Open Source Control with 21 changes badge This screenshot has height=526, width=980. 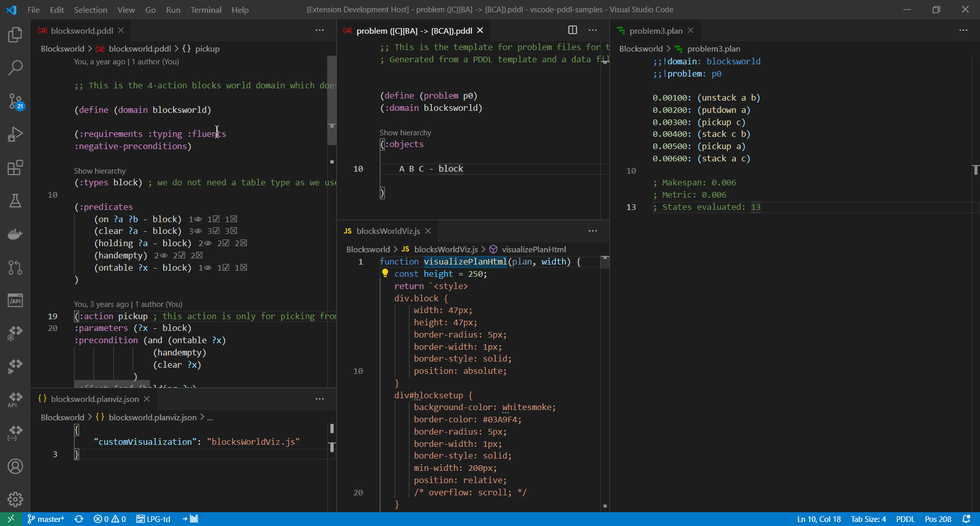tap(15, 101)
